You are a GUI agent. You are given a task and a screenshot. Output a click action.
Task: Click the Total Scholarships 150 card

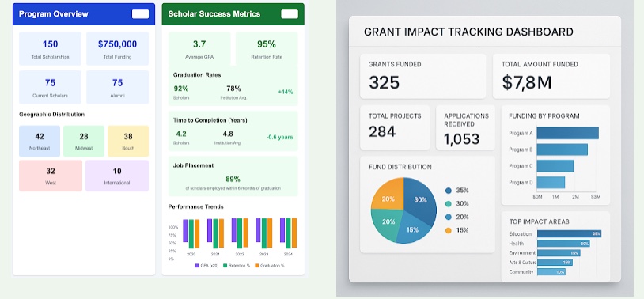click(x=50, y=48)
